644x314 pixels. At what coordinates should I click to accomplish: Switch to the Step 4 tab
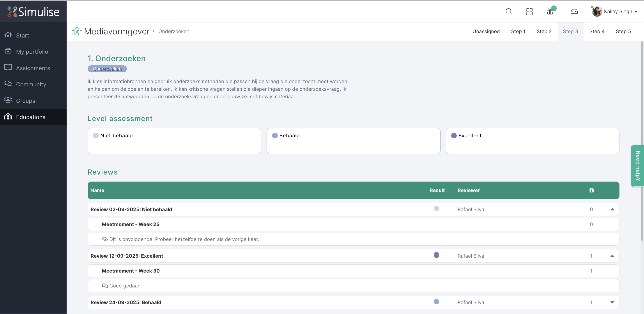(597, 32)
